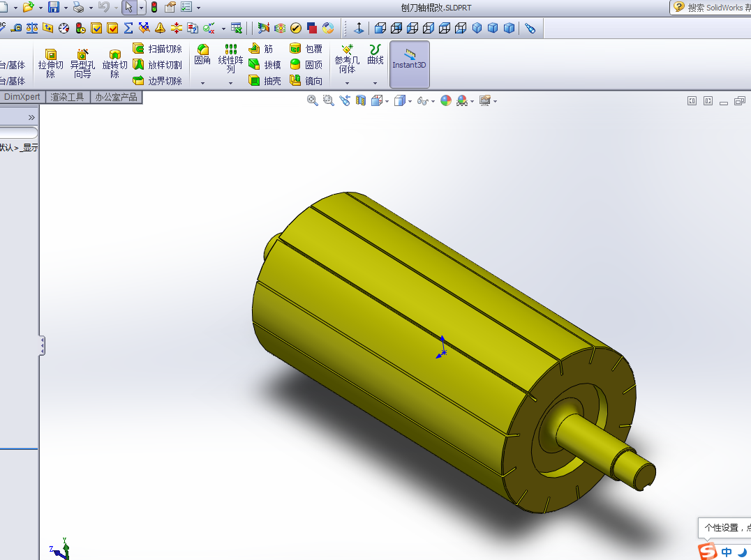Open the File Properties icon
This screenshot has width=751, height=560.
[x=170, y=7]
